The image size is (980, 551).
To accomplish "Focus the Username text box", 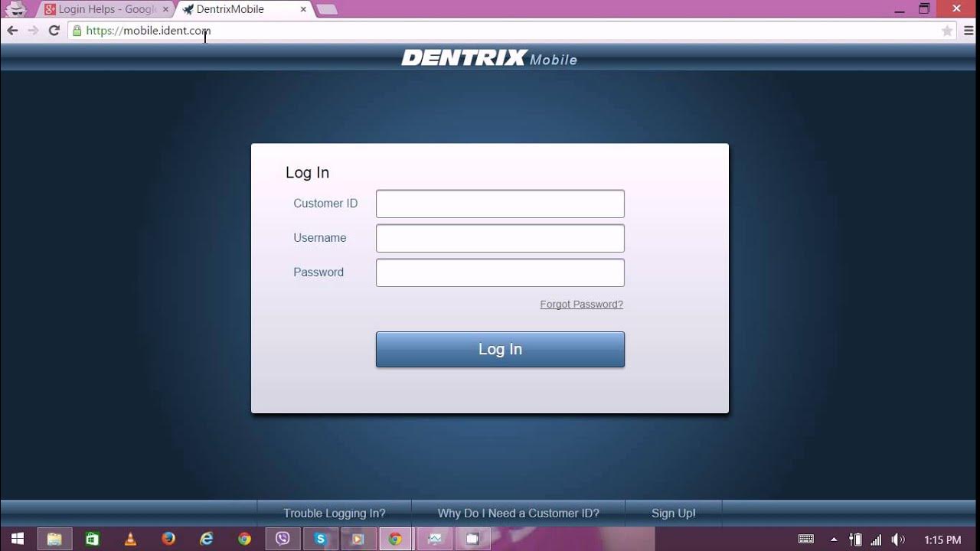I will (x=500, y=238).
